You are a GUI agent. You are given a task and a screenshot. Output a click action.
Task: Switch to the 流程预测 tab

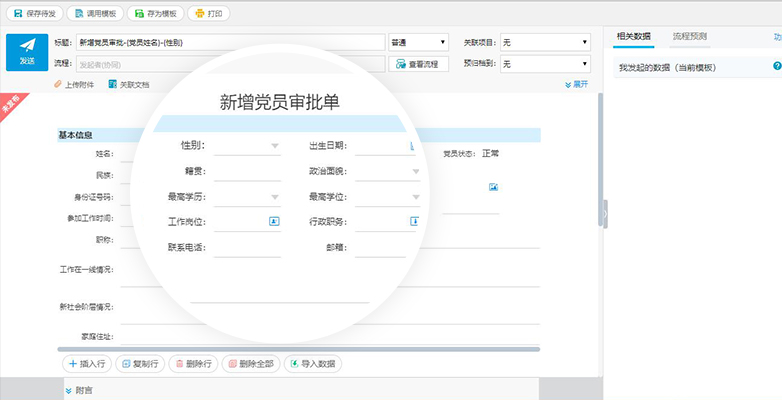(690, 36)
